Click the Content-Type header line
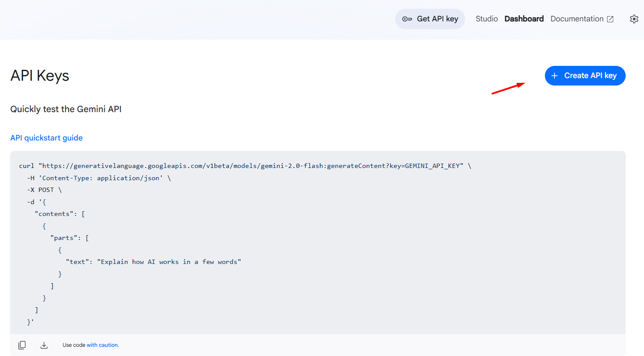The image size is (644, 356). coord(99,178)
